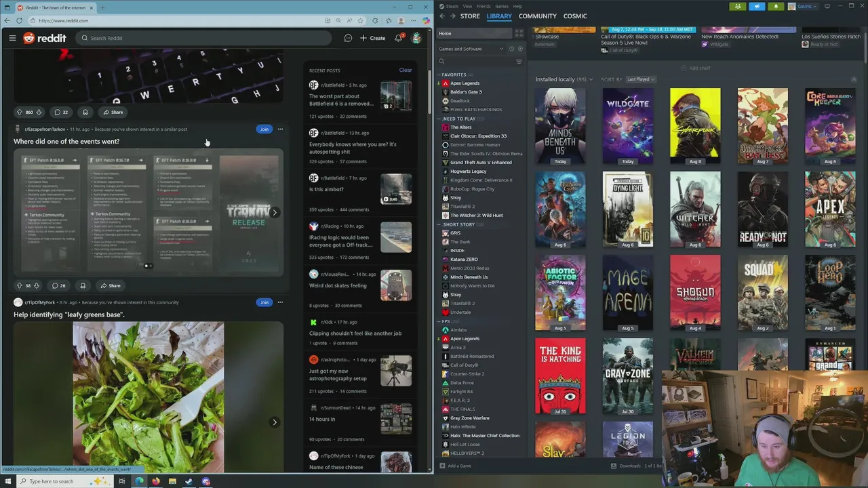
Task: Open Task View on Windows taskbar
Action: pos(122,481)
